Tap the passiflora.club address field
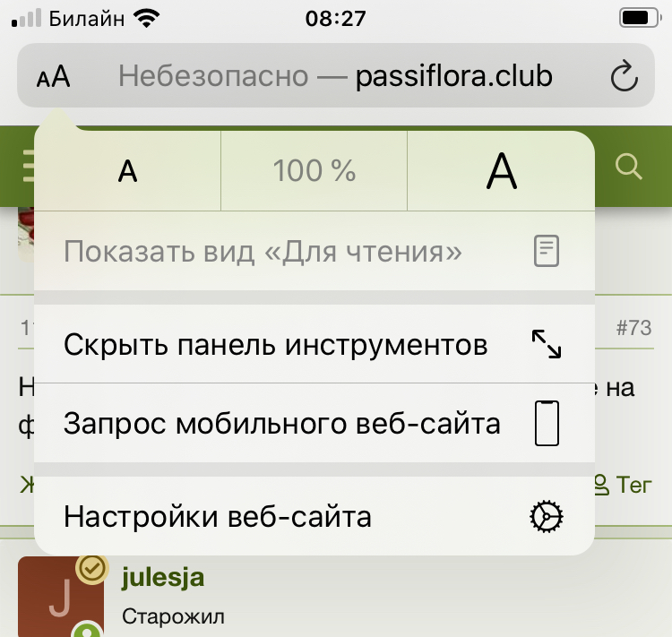672x637 pixels. coord(336,76)
